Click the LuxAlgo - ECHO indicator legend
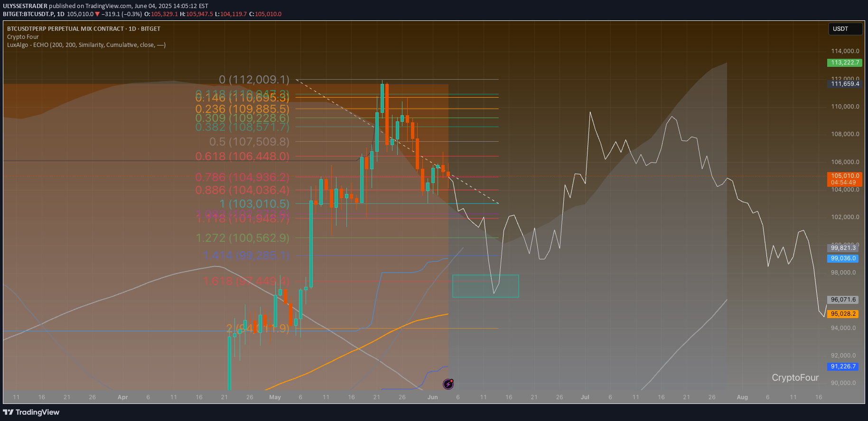868x421 pixels. [x=86, y=45]
